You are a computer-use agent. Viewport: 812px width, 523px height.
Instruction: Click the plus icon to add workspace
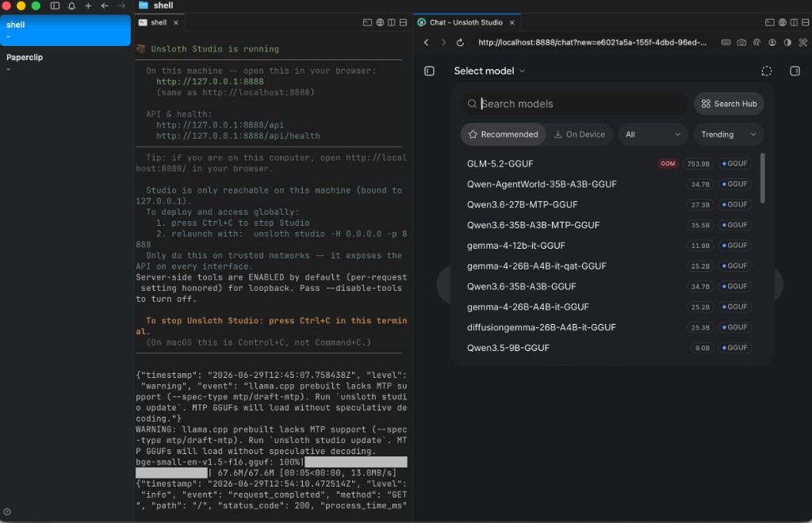click(88, 6)
